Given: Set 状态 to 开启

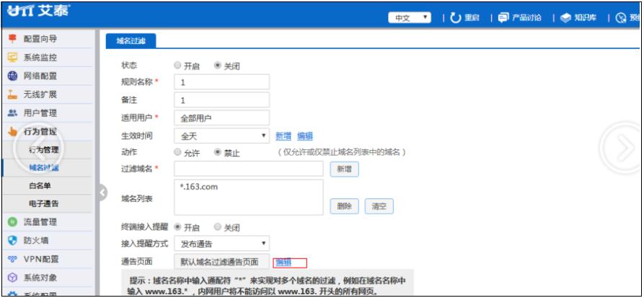Looking at the screenshot, I should [x=177, y=66].
